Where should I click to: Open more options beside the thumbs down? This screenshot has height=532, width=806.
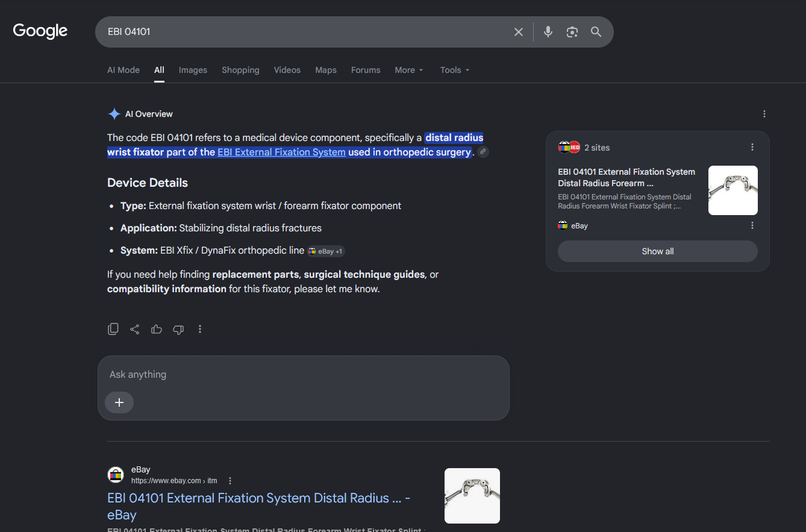pos(200,329)
